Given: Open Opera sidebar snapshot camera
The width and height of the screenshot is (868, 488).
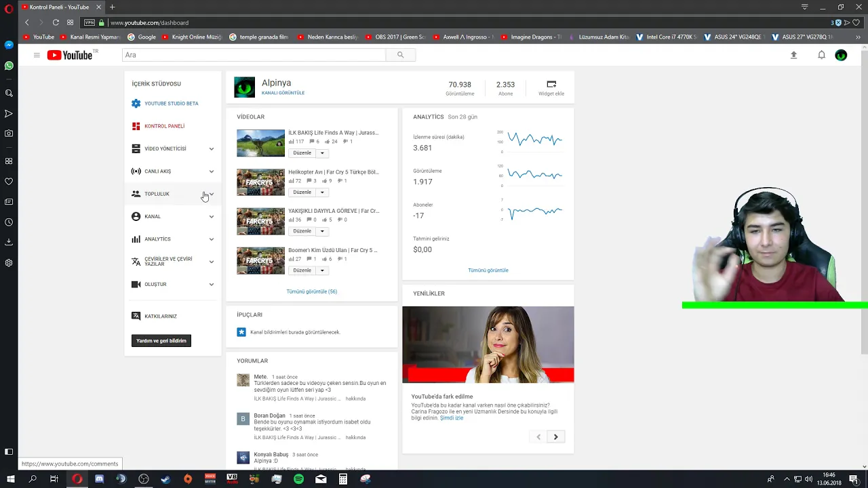Looking at the screenshot, I should point(9,134).
